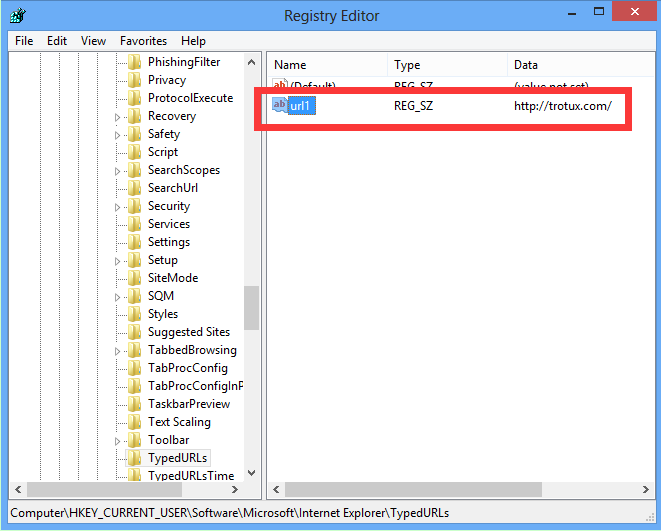
Task: Click the (Default) value icon
Action: point(279,86)
